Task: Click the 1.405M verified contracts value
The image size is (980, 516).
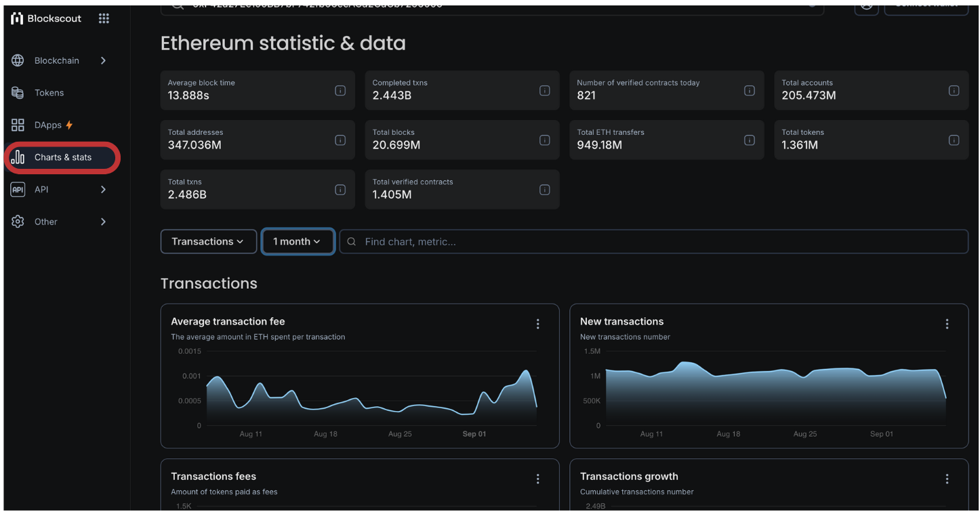Action: click(392, 195)
